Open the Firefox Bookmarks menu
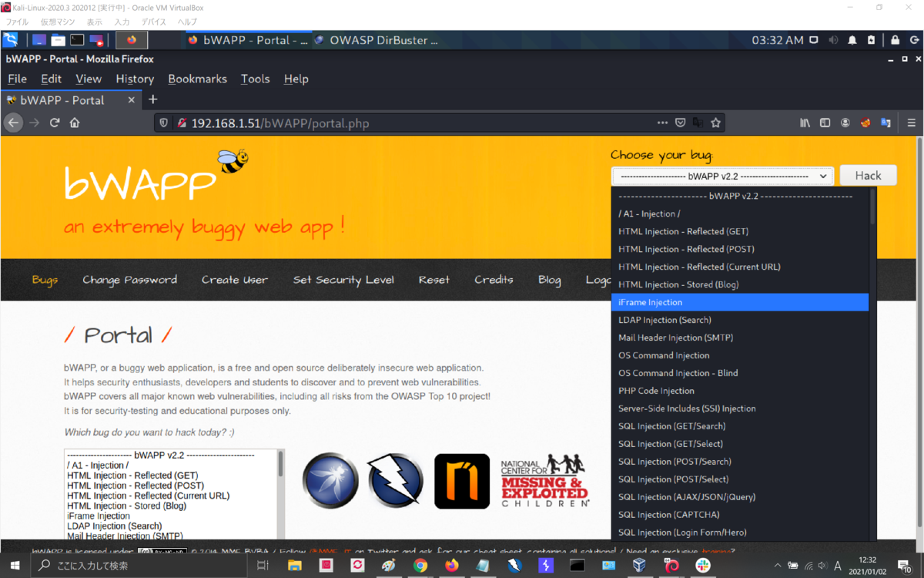 coord(197,79)
